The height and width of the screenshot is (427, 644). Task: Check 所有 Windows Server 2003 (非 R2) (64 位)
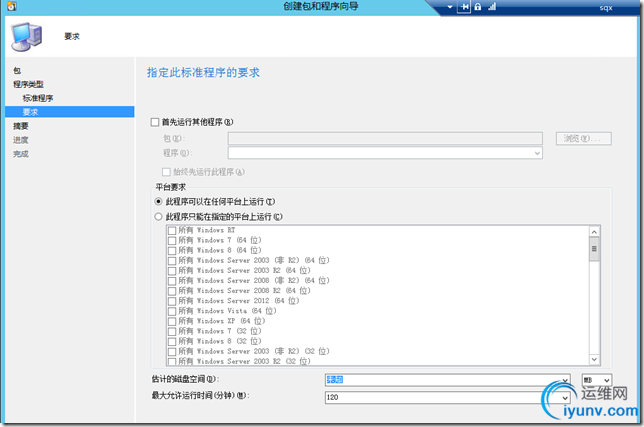172,261
